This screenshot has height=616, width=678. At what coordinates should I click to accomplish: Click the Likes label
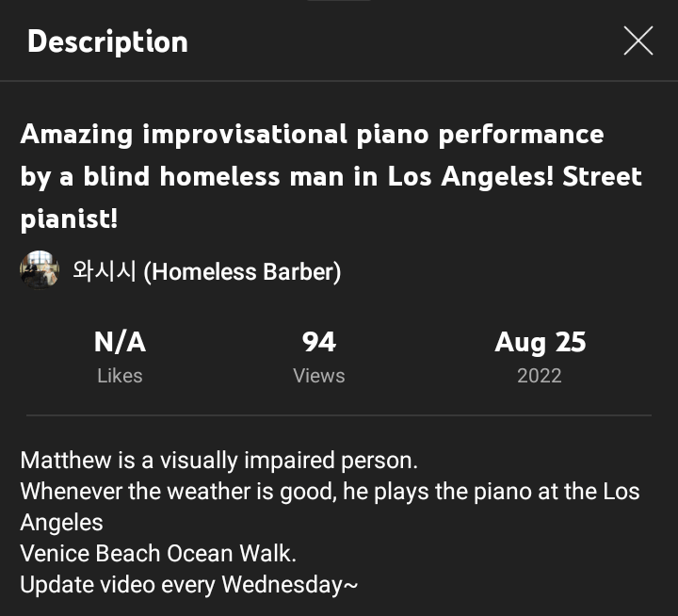pos(120,376)
